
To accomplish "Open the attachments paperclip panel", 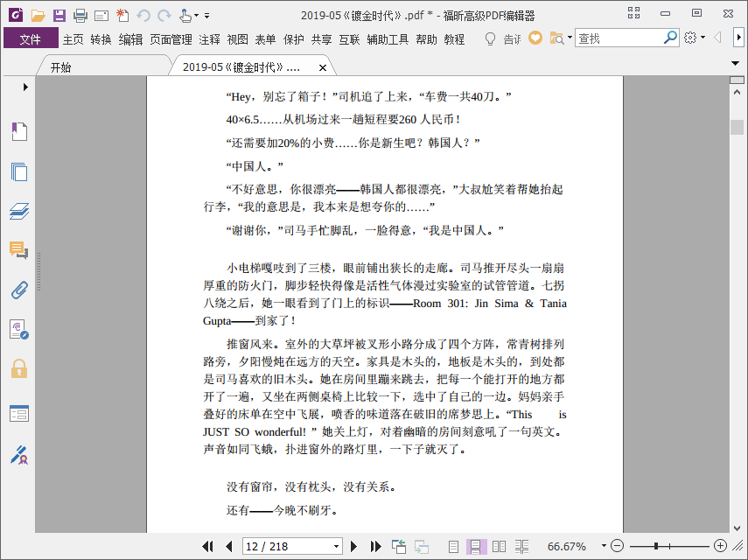I will click(x=19, y=290).
